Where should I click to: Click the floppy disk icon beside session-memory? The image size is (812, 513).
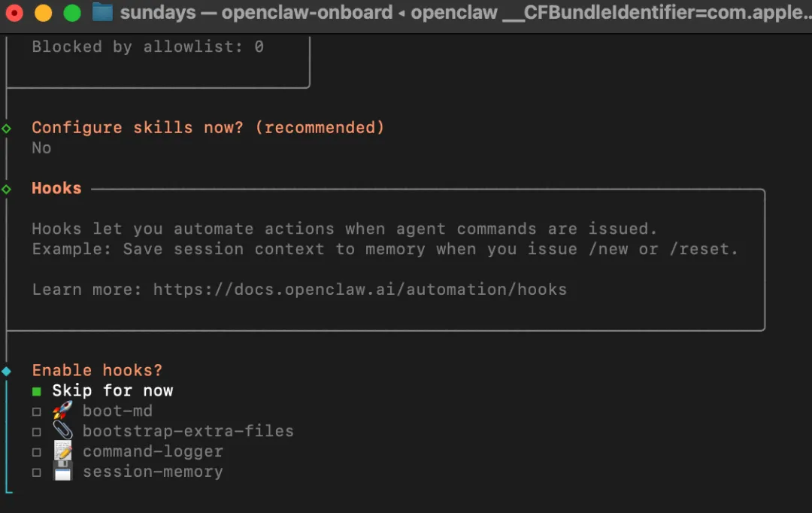(x=62, y=472)
